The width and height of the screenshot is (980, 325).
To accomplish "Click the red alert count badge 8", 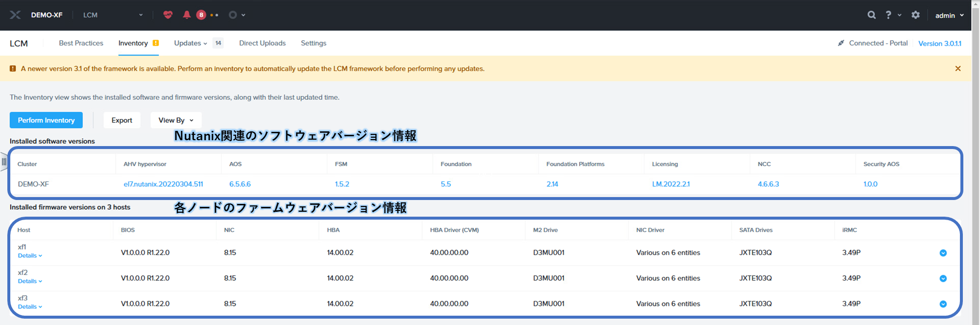I will 201,15.
